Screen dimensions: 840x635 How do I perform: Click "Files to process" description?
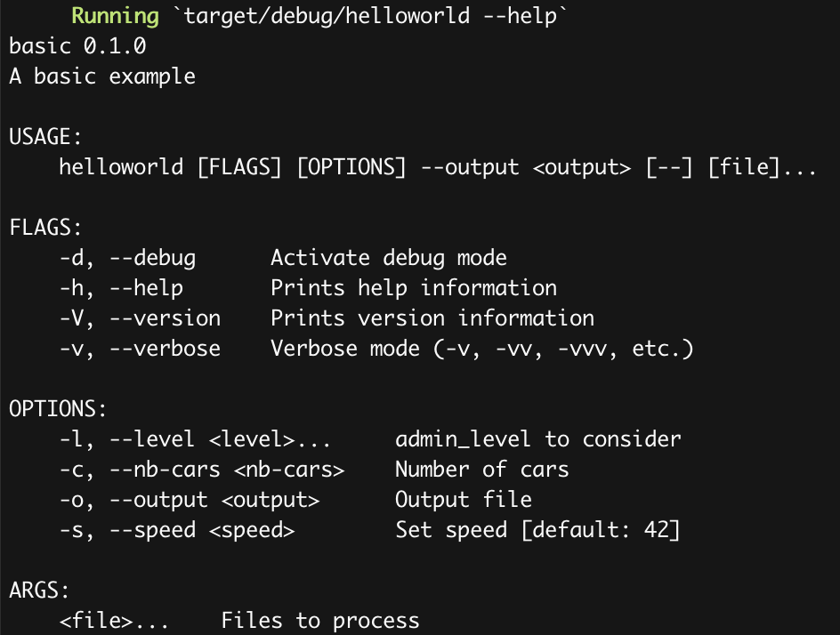click(320, 621)
